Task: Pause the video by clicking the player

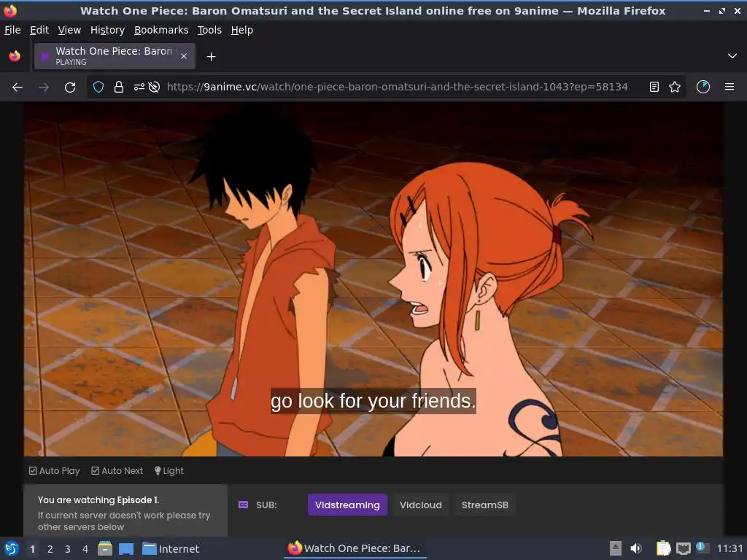Action: click(373, 279)
